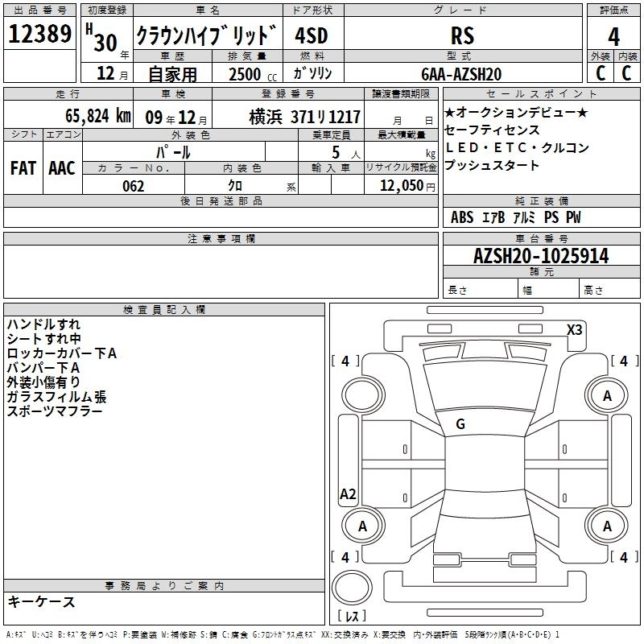Click the sales point プッシュスタート
Viewport: 644px width, 644px height.
492,165
